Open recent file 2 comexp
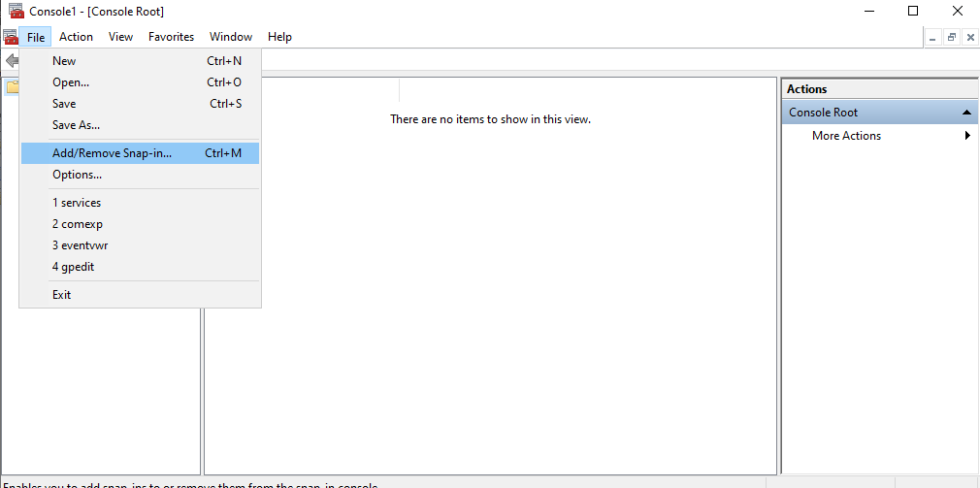Screen dimensions: 980x488 click(140, 224)
